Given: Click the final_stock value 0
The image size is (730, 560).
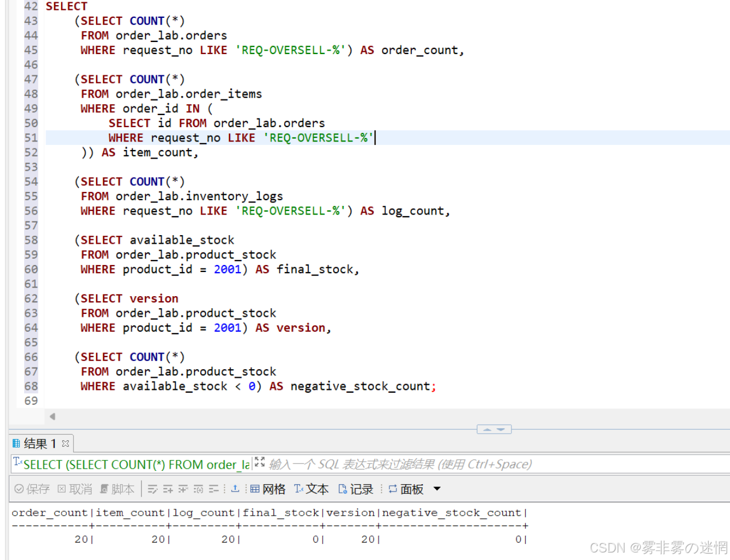Looking at the screenshot, I should (316, 539).
